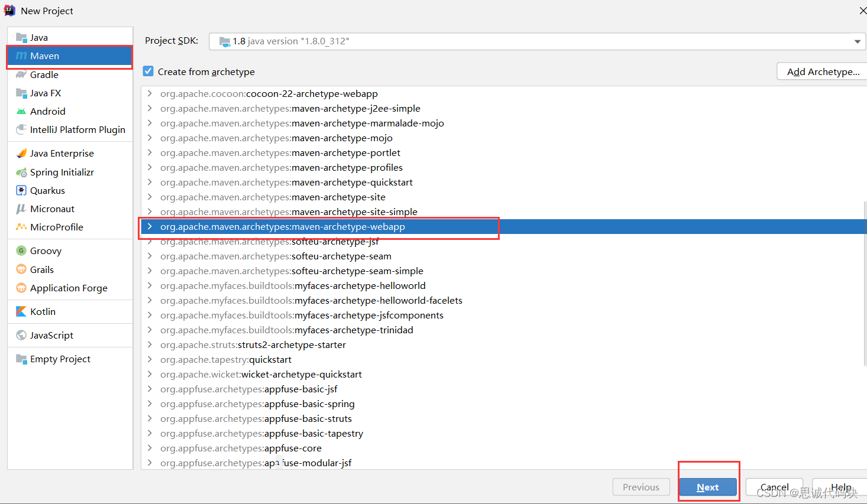Select appfuse-basic-struts row

[504, 418]
